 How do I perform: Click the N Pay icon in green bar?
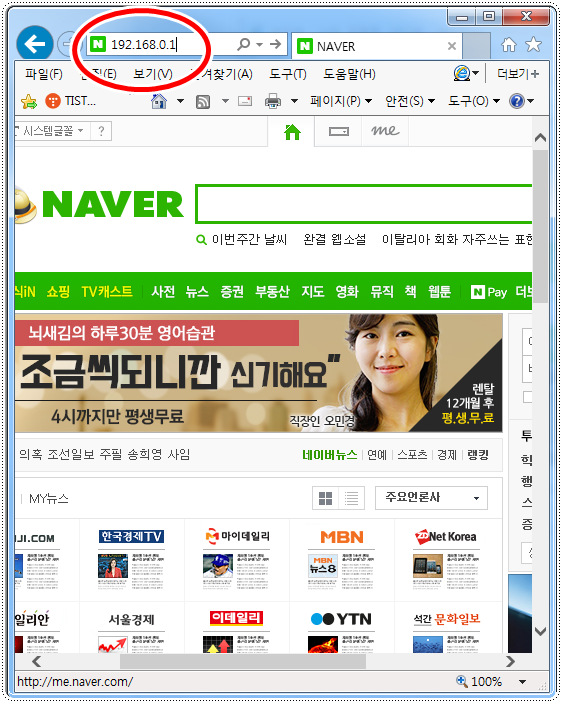pos(489,292)
